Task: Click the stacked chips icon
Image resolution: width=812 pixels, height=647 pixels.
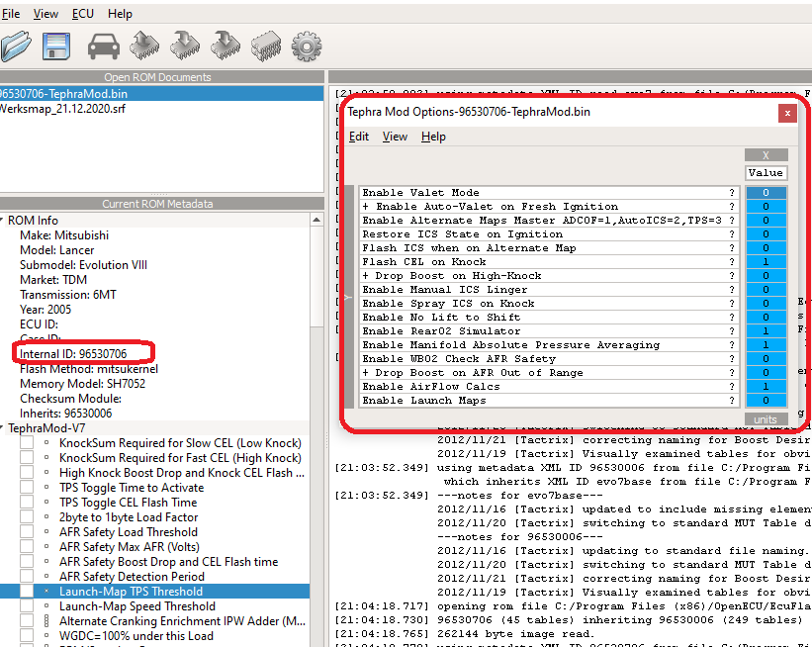Action: tap(266, 46)
